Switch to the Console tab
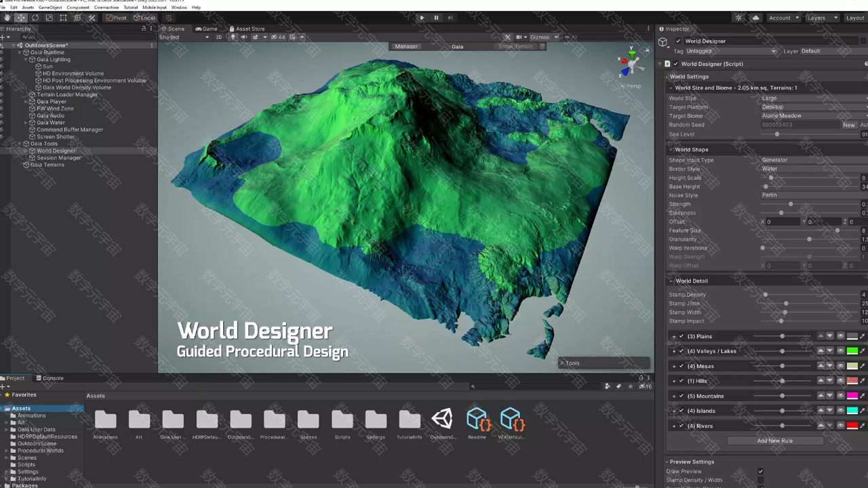This screenshot has height=488, width=868. [x=50, y=378]
